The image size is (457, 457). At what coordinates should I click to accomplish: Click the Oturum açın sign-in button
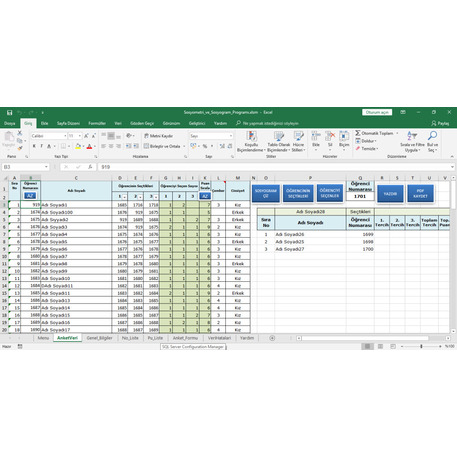[377, 112]
